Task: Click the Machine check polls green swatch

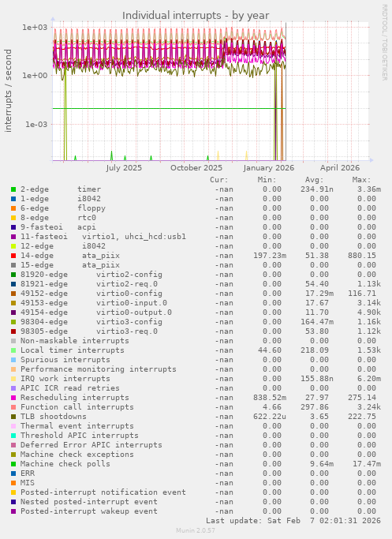Action: 13,464
